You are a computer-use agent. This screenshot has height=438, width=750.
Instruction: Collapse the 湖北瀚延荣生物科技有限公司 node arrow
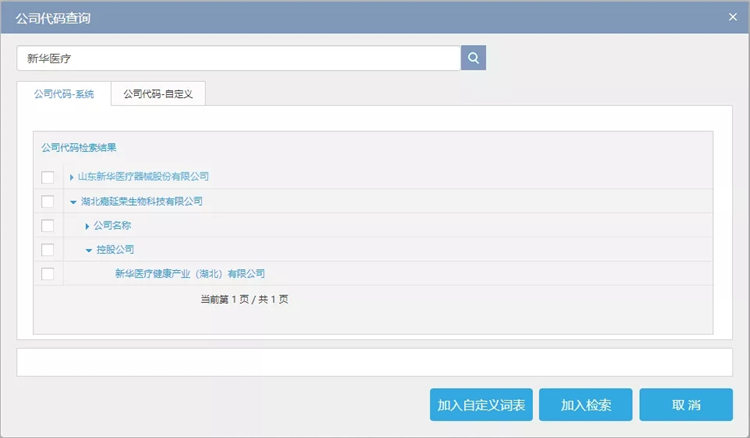tap(72, 201)
